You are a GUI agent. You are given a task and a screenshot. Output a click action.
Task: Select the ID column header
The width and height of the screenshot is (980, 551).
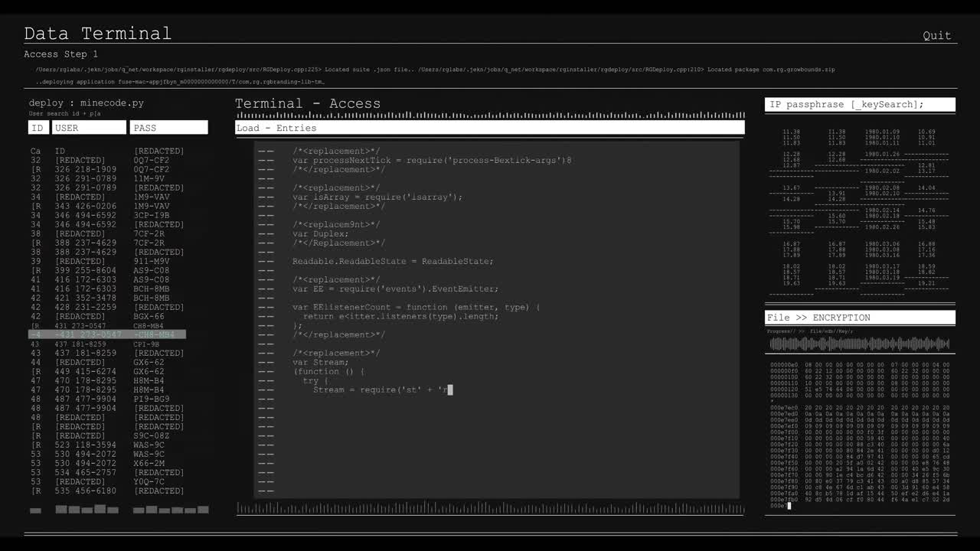38,128
